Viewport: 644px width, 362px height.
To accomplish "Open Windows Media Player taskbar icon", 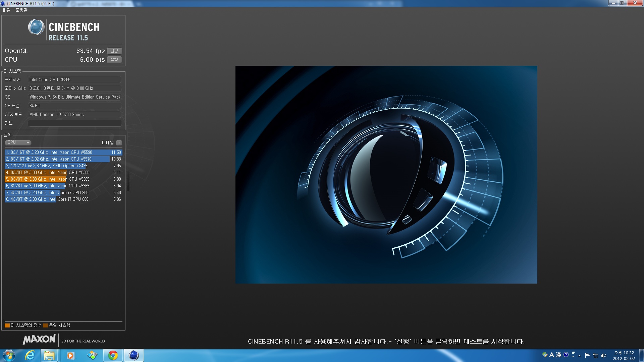I will [x=70, y=355].
